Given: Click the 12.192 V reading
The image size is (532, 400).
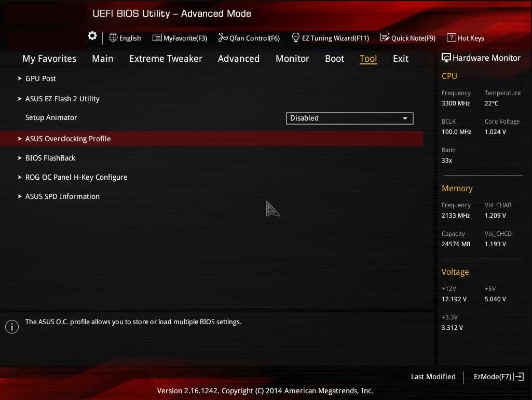Looking at the screenshot, I should 454,299.
